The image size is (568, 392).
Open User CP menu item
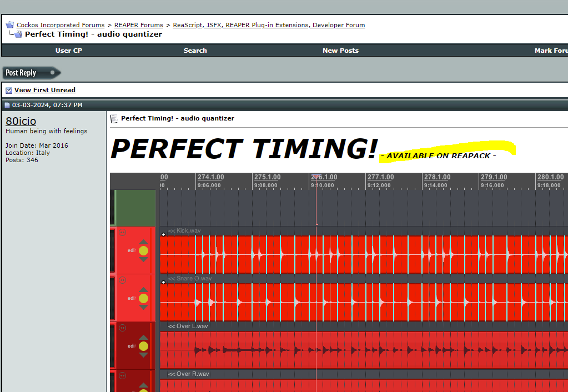pyautogui.click(x=69, y=51)
